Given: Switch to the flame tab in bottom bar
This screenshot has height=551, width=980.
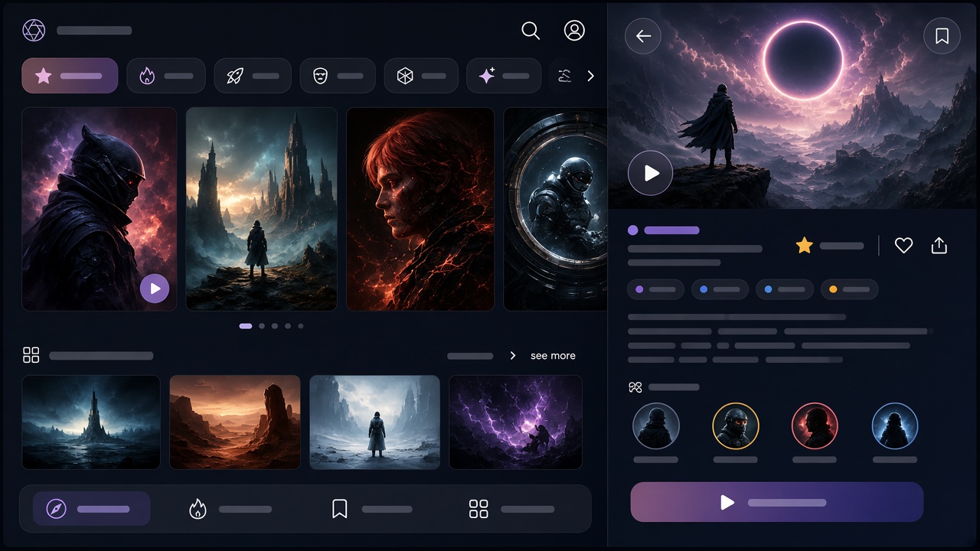Looking at the screenshot, I should pos(230,509).
